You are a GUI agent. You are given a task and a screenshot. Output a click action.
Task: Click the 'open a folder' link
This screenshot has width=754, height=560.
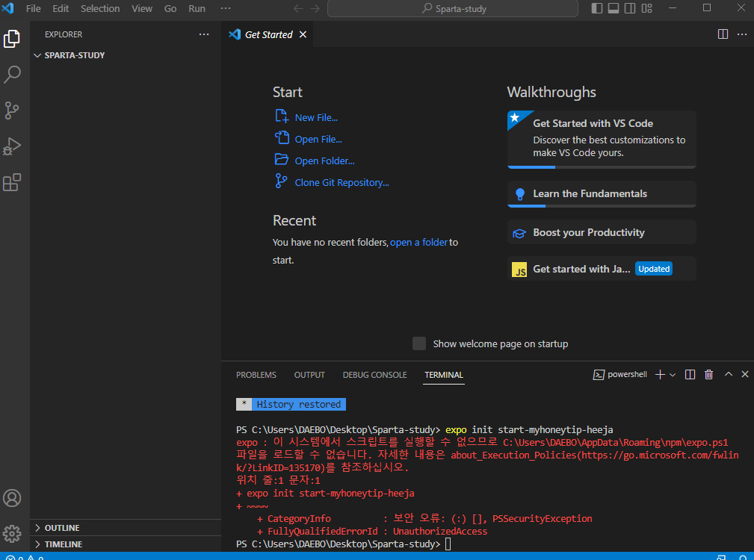(418, 243)
